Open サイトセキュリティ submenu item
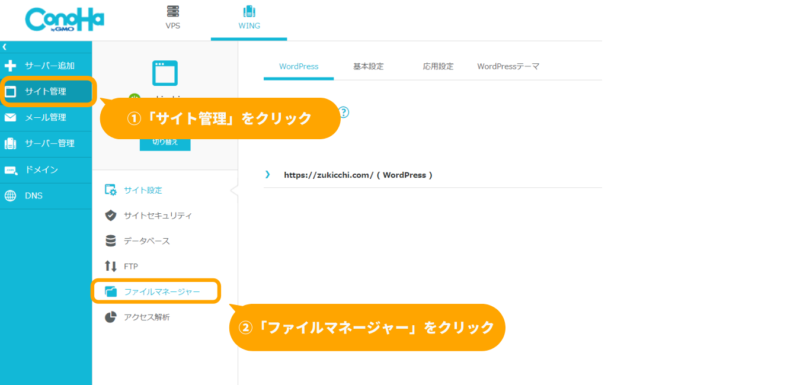Screen dimensions: 800x385 tap(158, 216)
